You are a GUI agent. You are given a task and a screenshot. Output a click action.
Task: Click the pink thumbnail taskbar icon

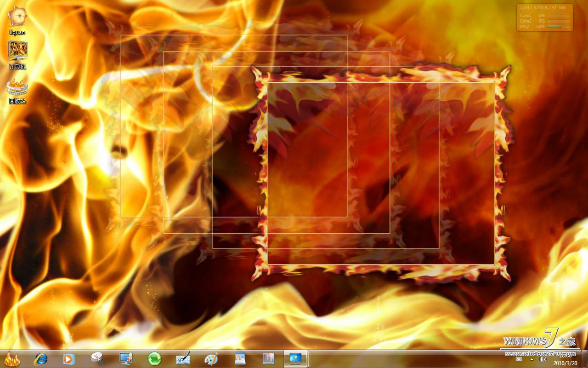(268, 359)
